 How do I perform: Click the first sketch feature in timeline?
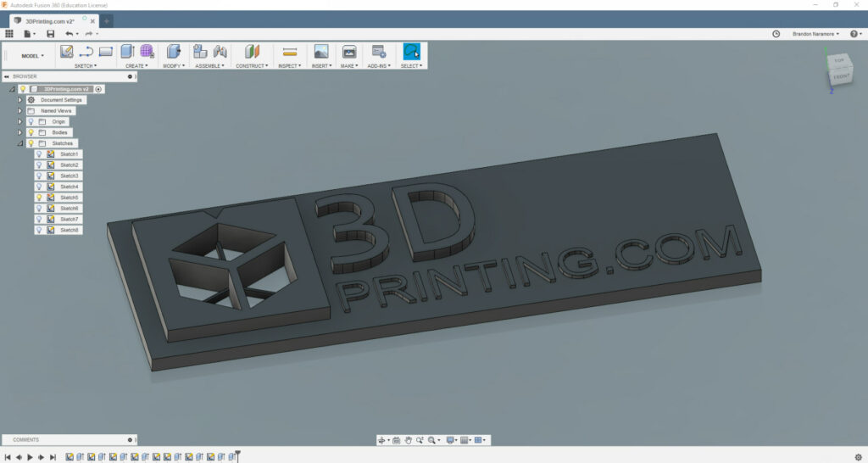point(70,457)
